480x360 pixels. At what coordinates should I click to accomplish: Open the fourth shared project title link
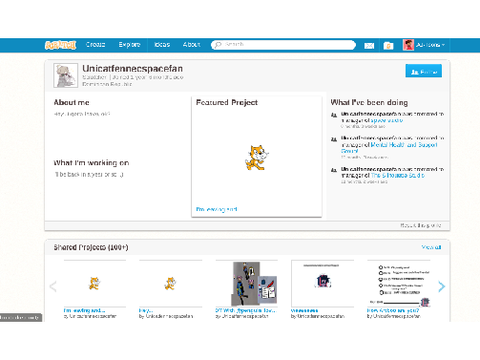[305, 310]
